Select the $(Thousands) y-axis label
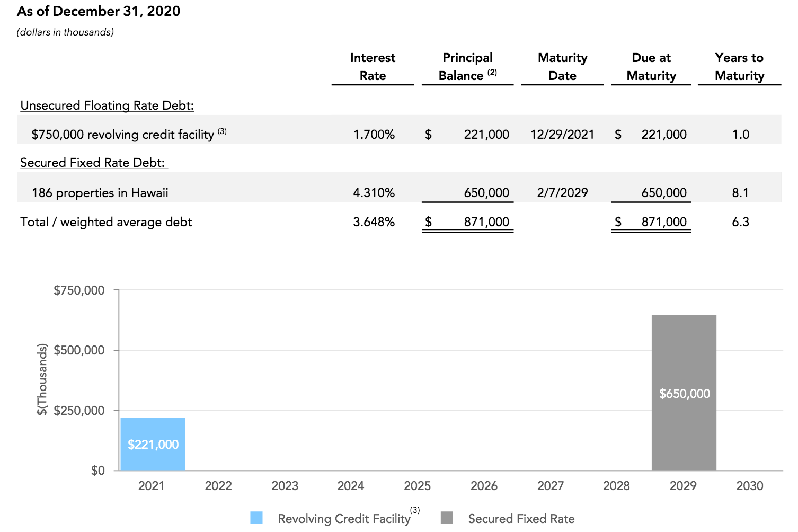This screenshot has height=532, width=798. pyautogui.click(x=42, y=379)
